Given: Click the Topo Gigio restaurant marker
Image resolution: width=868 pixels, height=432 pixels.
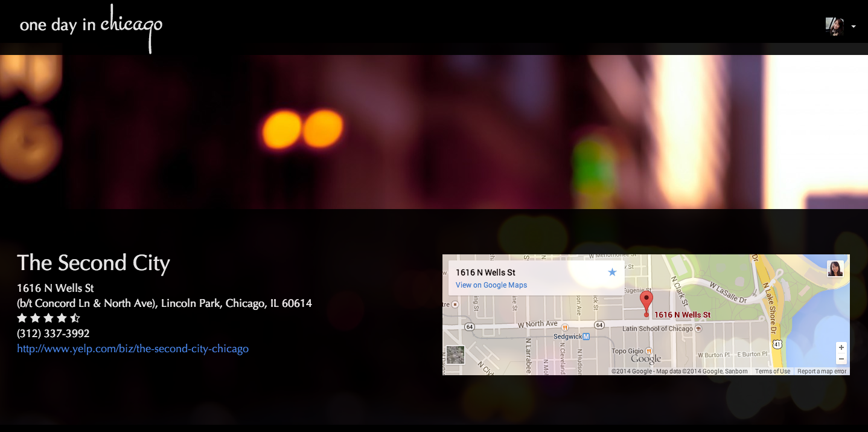Looking at the screenshot, I should pos(649,350).
